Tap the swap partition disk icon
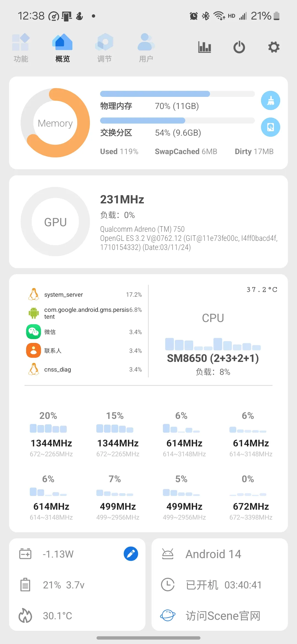The height and width of the screenshot is (644, 297). [x=270, y=127]
